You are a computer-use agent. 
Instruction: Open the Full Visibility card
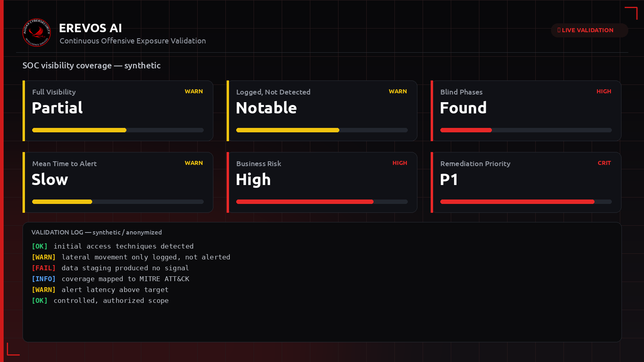click(118, 111)
